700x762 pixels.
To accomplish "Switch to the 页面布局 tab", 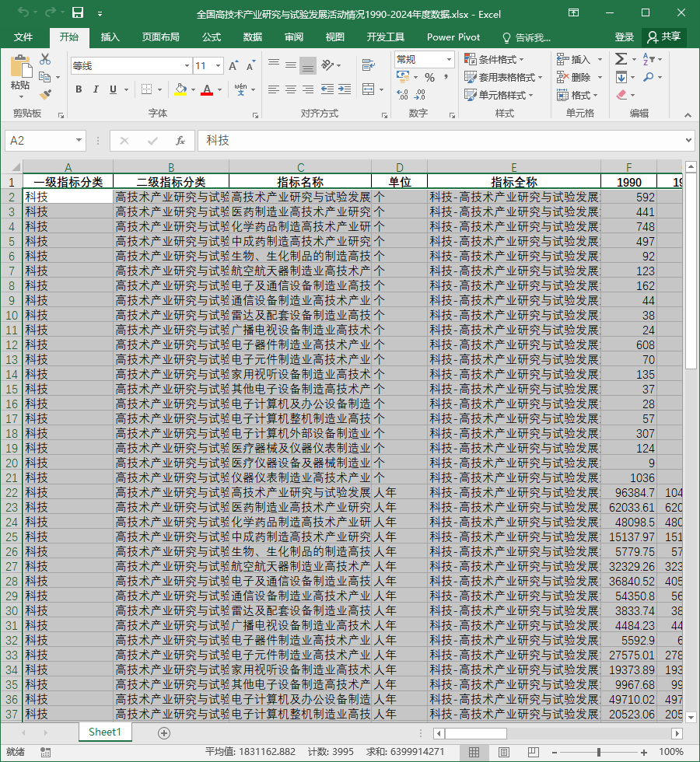I will coord(161,37).
